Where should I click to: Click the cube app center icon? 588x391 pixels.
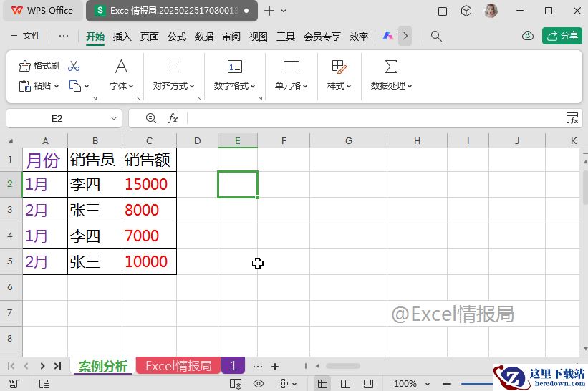pos(466,11)
